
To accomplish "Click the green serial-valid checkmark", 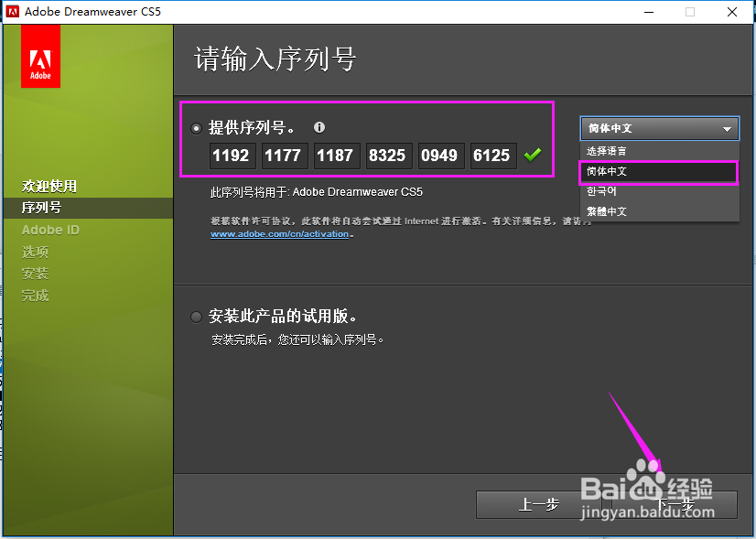I will click(533, 155).
